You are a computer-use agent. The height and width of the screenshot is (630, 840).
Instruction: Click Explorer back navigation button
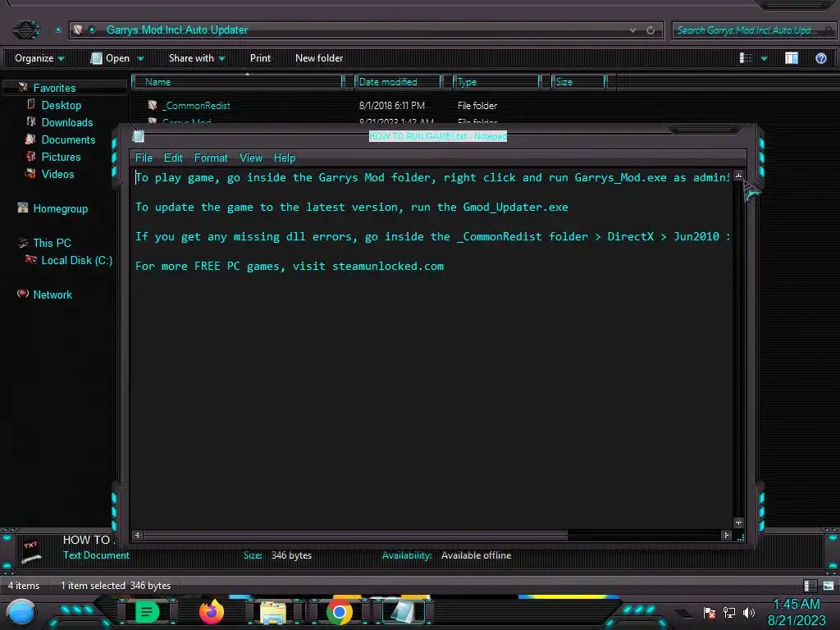[25, 30]
